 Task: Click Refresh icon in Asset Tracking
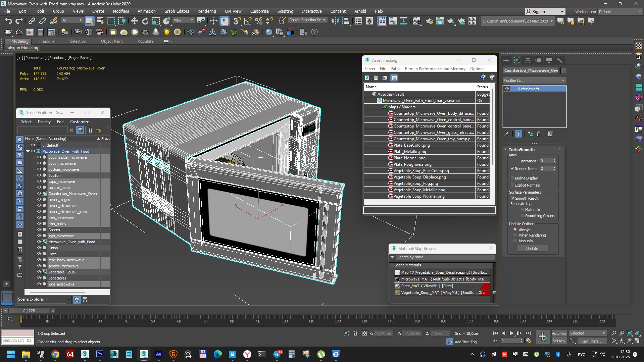pos(367,78)
